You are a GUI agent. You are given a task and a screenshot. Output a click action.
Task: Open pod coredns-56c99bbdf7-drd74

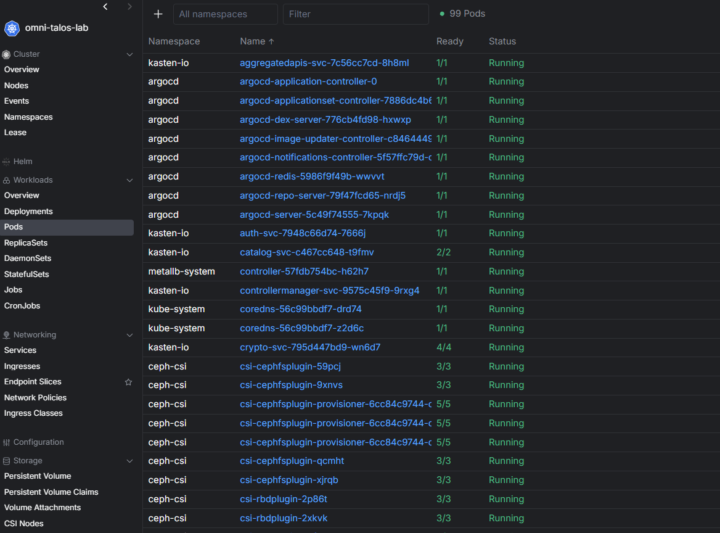[300, 309]
